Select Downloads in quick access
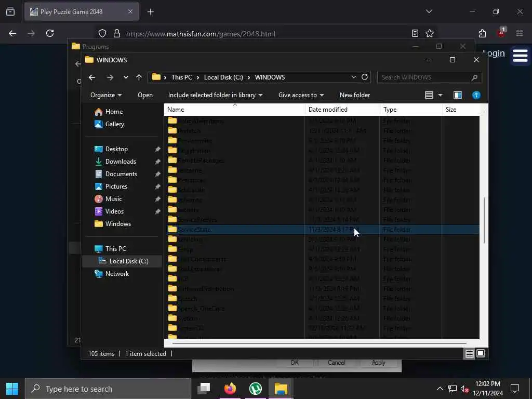Image resolution: width=532 pixels, height=399 pixels. pos(121,162)
